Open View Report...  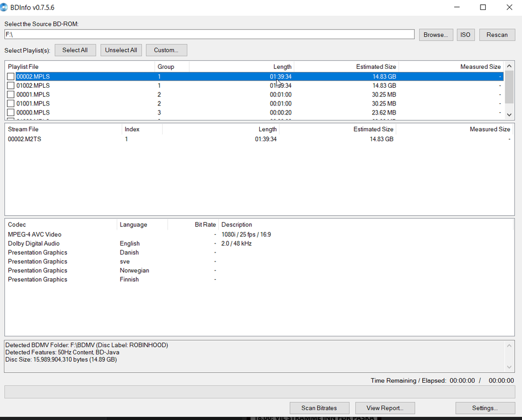385,408
